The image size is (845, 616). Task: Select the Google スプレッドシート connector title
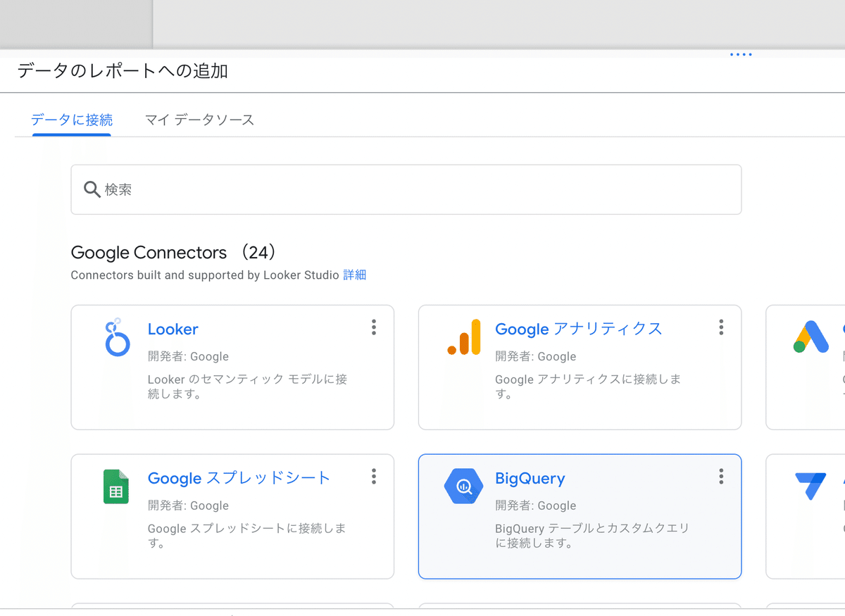[239, 479]
